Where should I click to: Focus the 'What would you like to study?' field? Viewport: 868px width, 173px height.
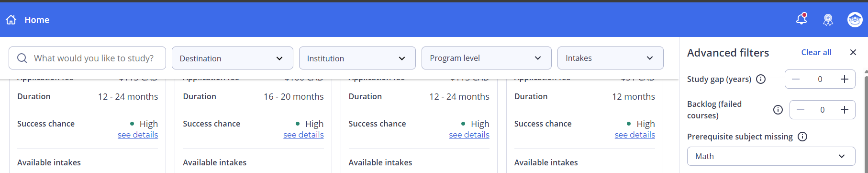coord(87,58)
